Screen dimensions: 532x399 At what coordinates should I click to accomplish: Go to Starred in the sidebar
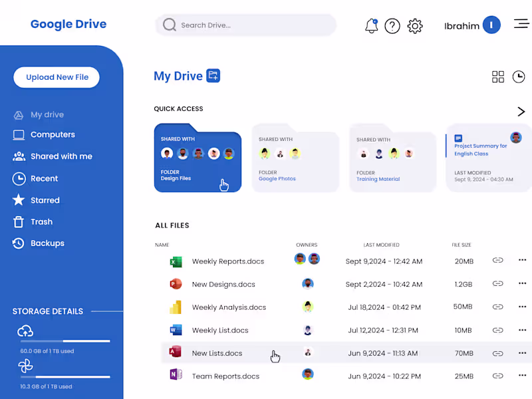pos(45,200)
